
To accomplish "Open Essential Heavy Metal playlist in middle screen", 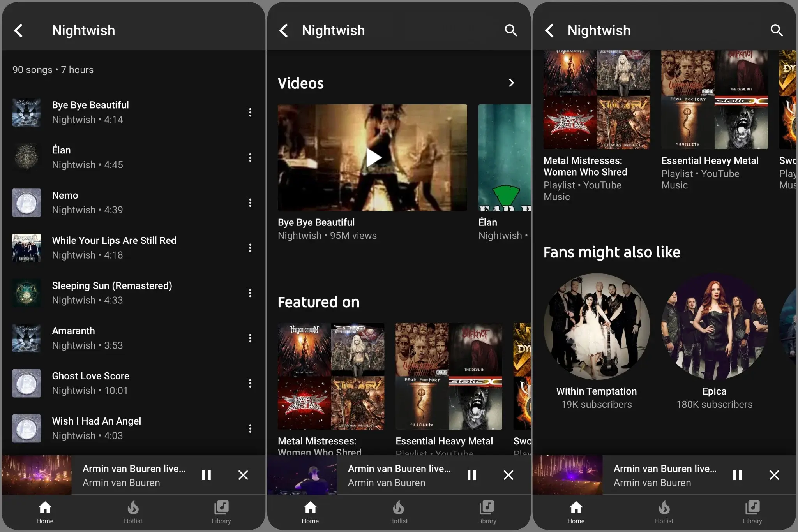I will (x=449, y=376).
